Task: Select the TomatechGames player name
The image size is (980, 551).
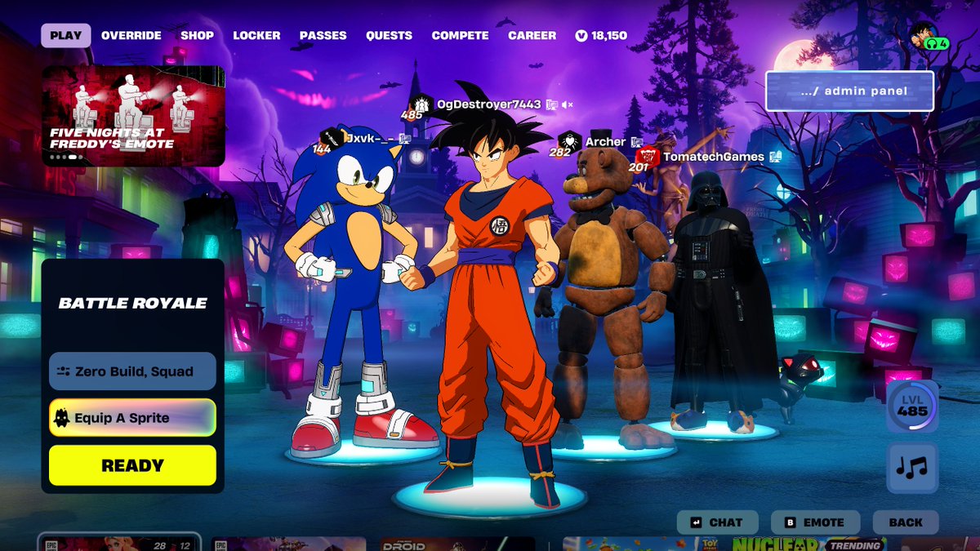Action: 714,157
